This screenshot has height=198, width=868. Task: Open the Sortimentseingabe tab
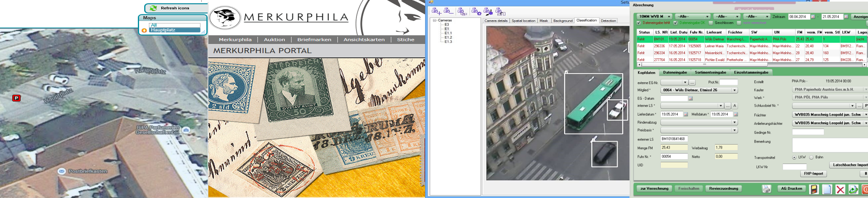710,72
